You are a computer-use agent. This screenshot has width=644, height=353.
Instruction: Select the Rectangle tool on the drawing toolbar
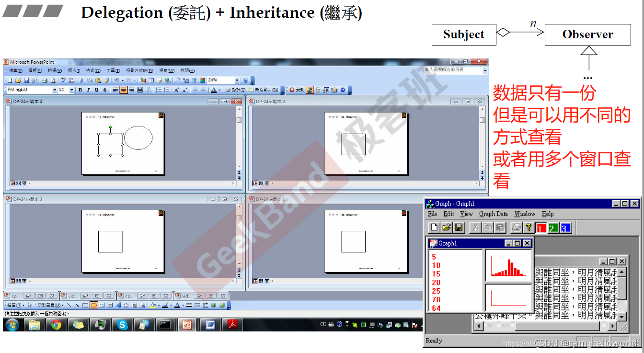[84, 305]
